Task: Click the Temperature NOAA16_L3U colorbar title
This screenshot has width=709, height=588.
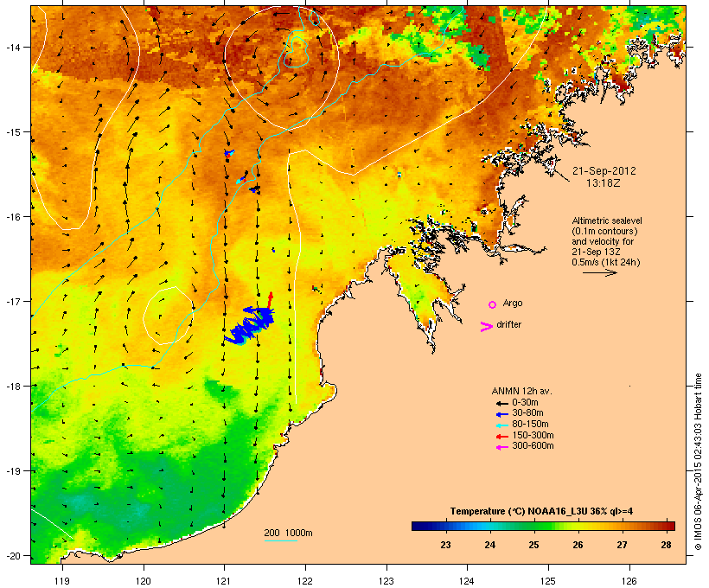Action: click(541, 511)
